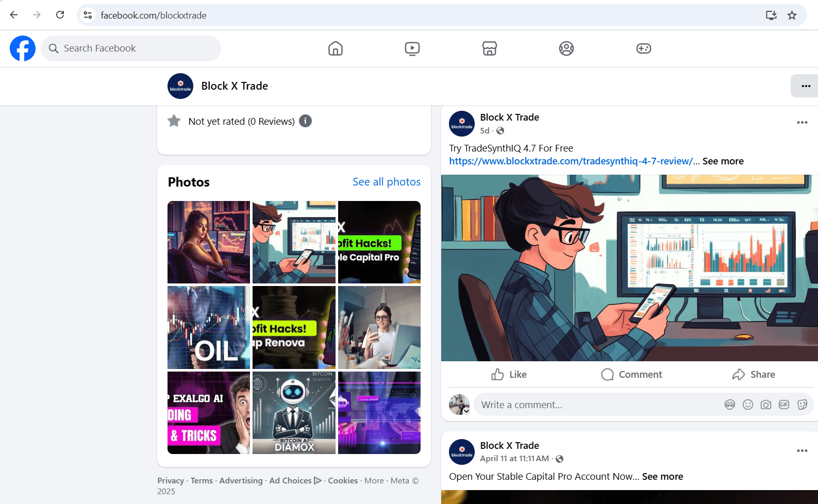The height and width of the screenshot is (504, 818).
Task: Open the 5d post timestamp
Action: pos(485,131)
